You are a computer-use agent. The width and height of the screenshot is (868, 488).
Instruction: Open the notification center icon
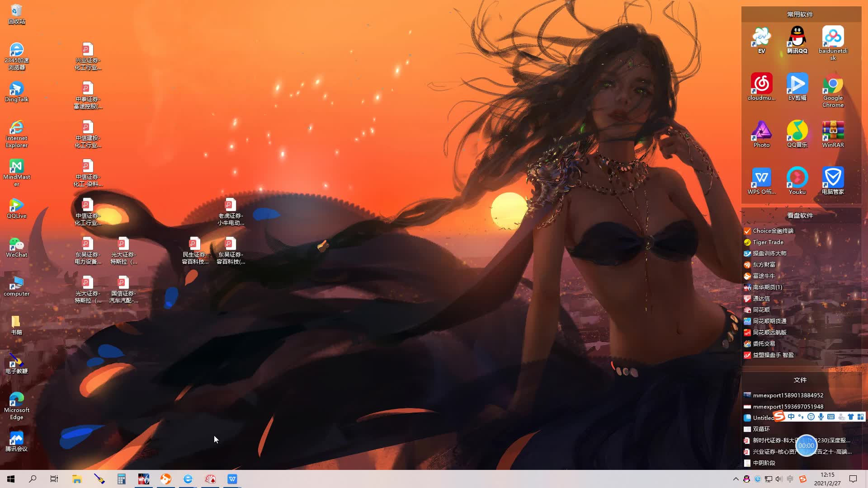[853, 479]
